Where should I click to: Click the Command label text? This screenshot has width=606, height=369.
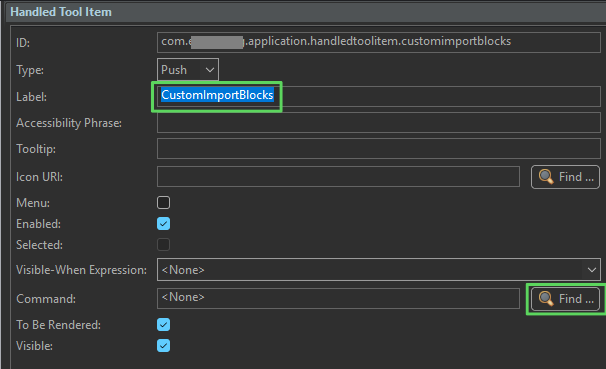pos(46,299)
